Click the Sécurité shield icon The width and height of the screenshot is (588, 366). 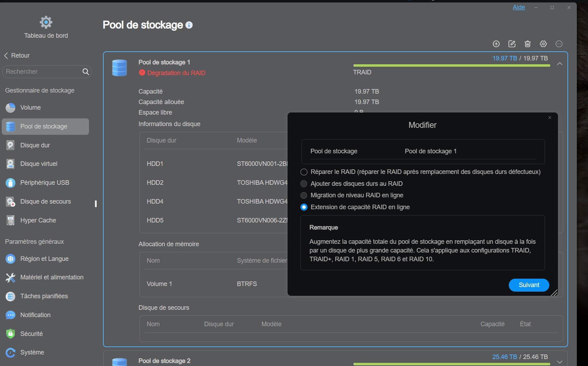point(10,334)
